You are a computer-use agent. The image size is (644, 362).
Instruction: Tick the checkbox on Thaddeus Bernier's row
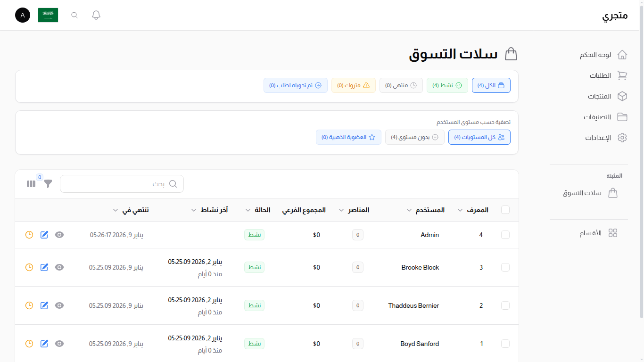point(505,305)
